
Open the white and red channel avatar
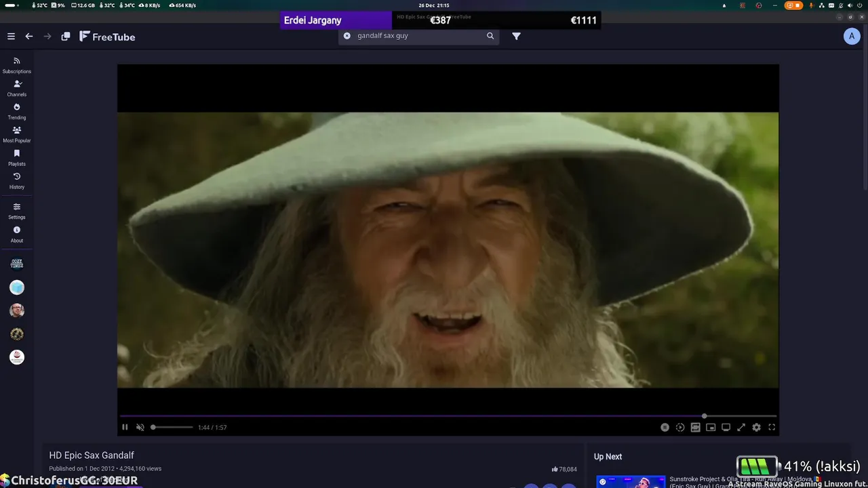click(17, 357)
